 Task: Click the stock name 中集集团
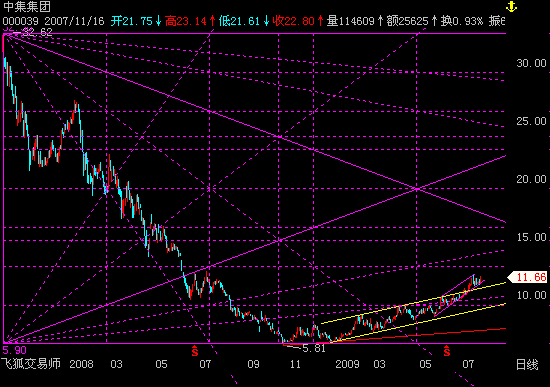click(27, 7)
